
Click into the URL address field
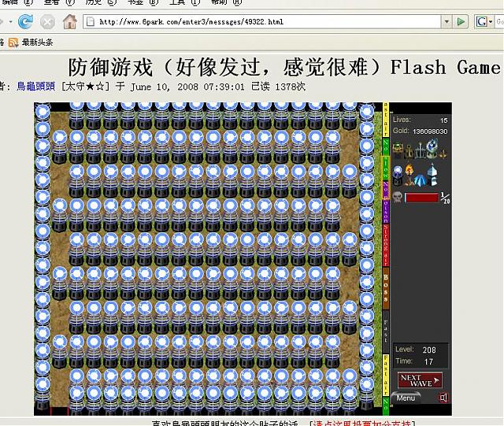(x=260, y=22)
